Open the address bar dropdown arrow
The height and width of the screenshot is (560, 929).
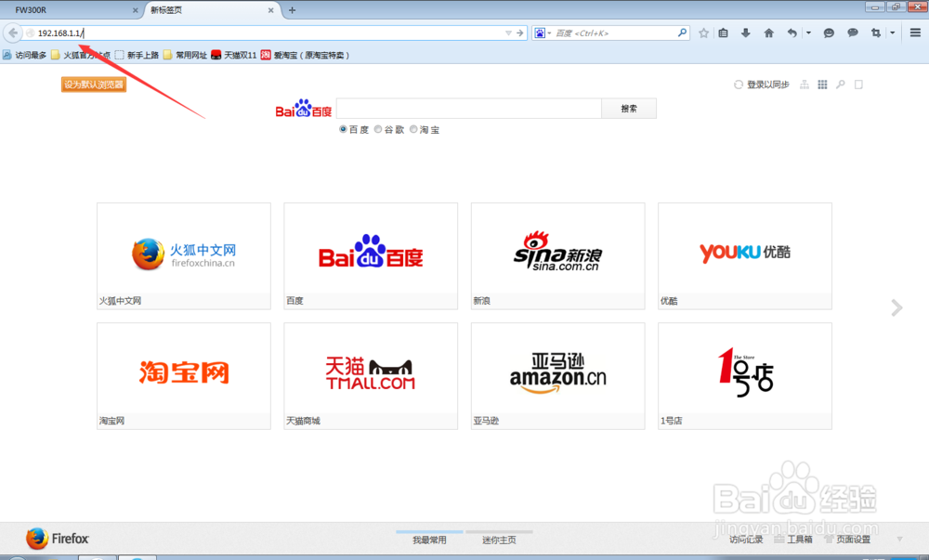(x=507, y=33)
